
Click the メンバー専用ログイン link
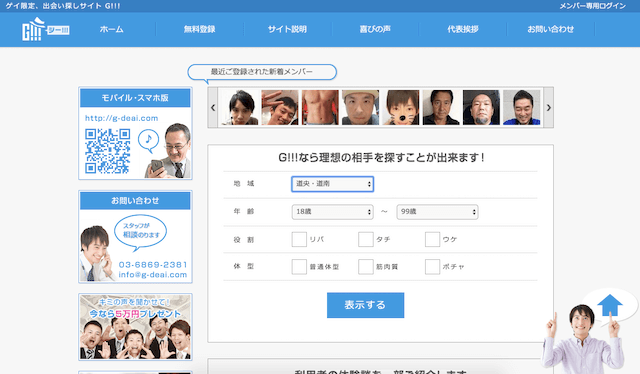592,6
